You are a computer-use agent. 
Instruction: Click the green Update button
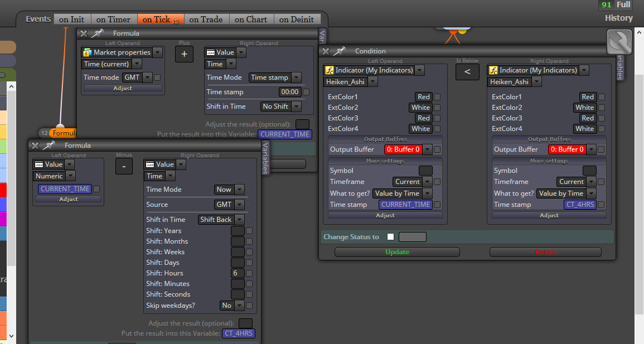click(x=397, y=252)
